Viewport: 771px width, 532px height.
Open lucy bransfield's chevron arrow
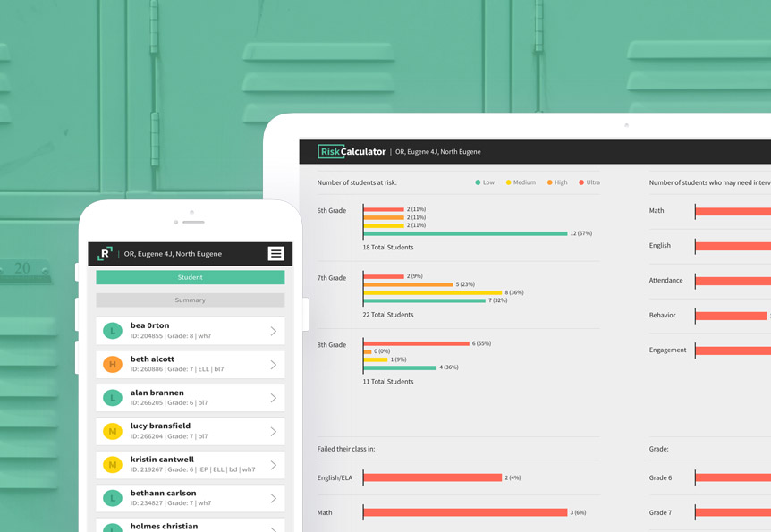[274, 431]
